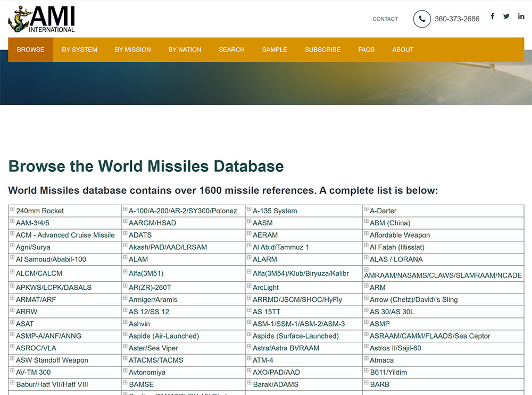Click the ASMP missile text
The image size is (532, 395).
tap(380, 324)
